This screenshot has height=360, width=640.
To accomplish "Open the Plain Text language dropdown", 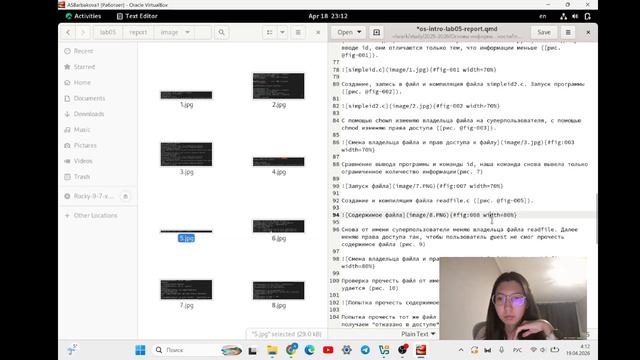I will tap(418, 334).
